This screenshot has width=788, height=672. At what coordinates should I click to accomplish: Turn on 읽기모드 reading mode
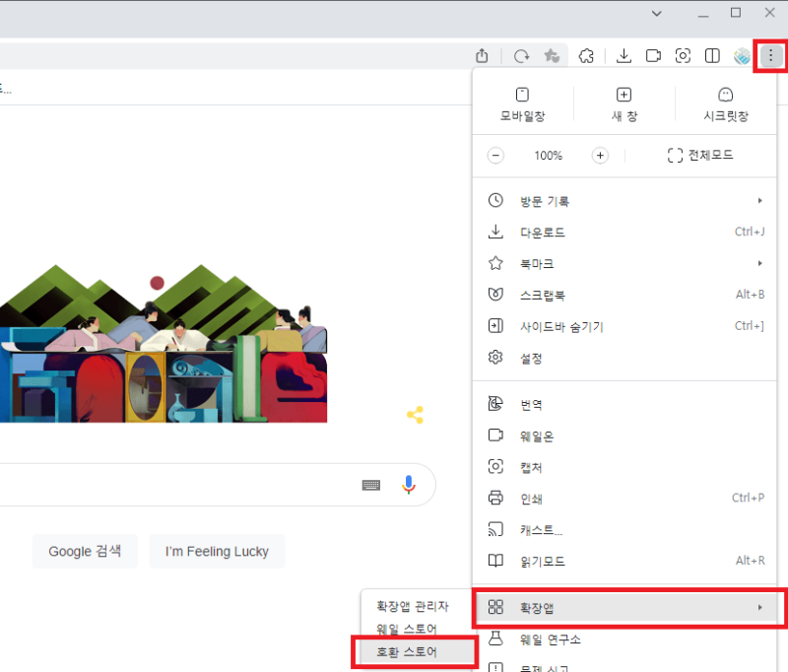click(x=624, y=561)
